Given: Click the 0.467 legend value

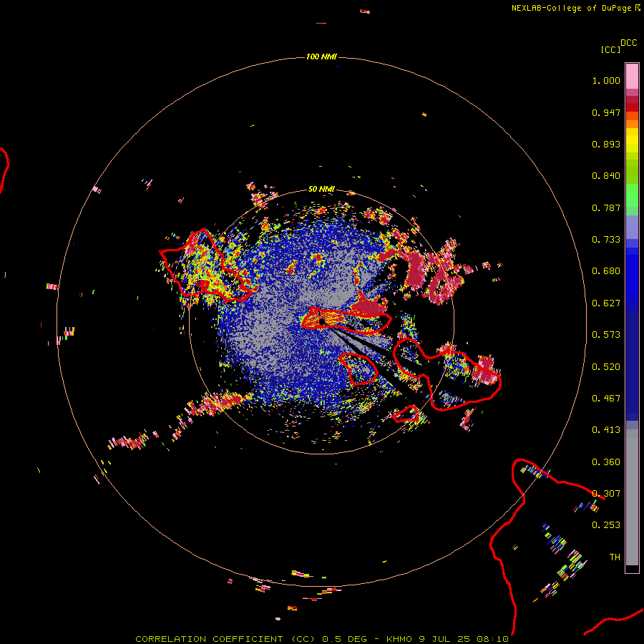Looking at the screenshot, I should tap(606, 399).
